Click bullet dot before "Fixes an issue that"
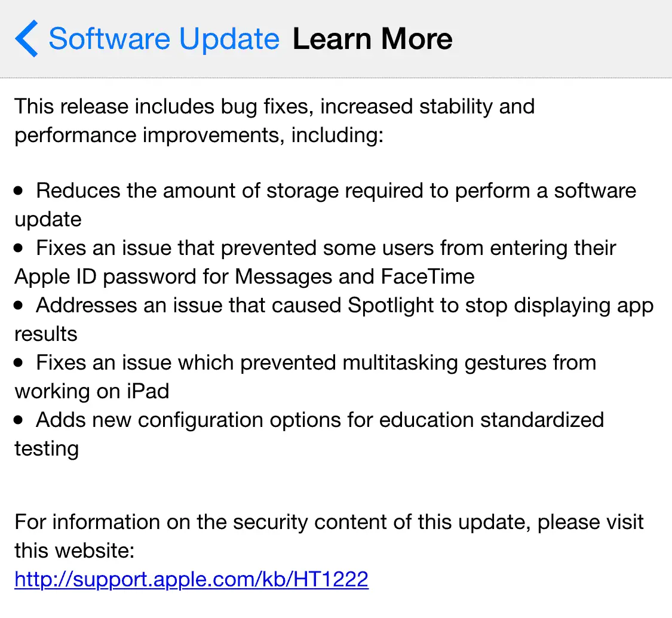This screenshot has width=672, height=618. (x=19, y=248)
